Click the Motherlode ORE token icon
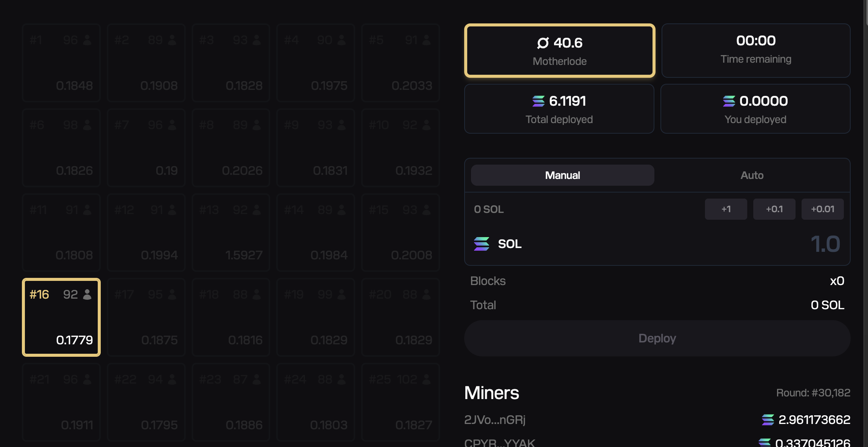The width and height of the screenshot is (868, 447). (x=543, y=43)
